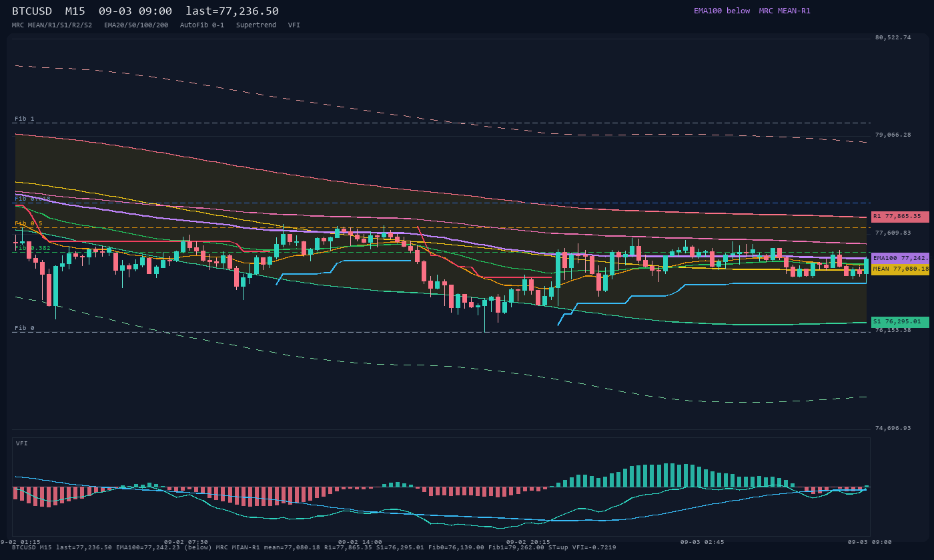Click the 09-02 20:15 time axis label
The height and width of the screenshot is (560, 934).
[528, 542]
